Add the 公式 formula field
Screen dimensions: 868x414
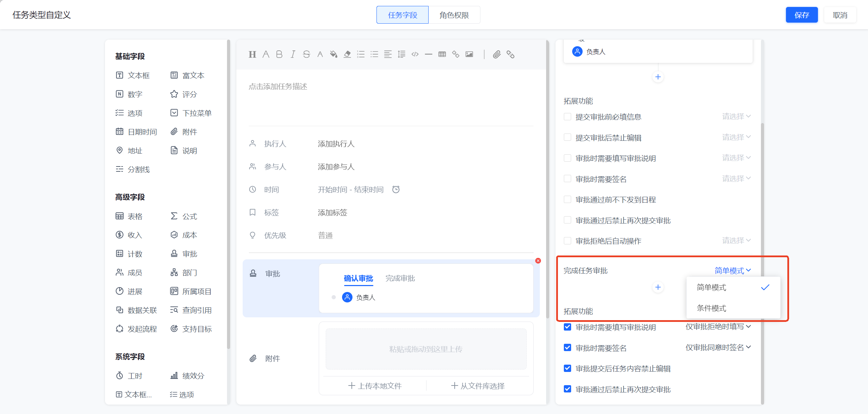[184, 216]
